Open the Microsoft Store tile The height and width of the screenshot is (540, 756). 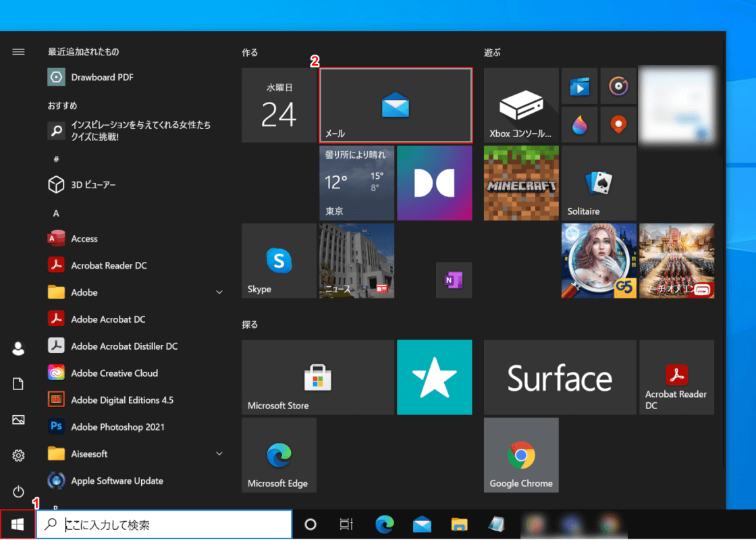318,377
